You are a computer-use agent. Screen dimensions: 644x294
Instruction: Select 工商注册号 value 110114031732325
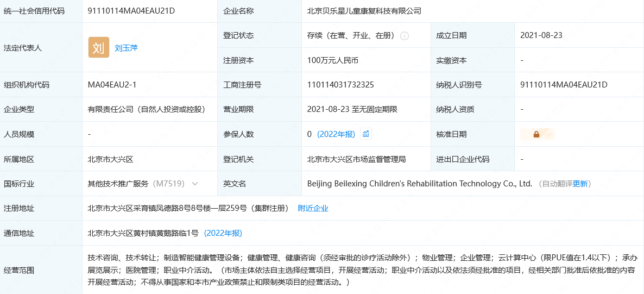coord(340,85)
